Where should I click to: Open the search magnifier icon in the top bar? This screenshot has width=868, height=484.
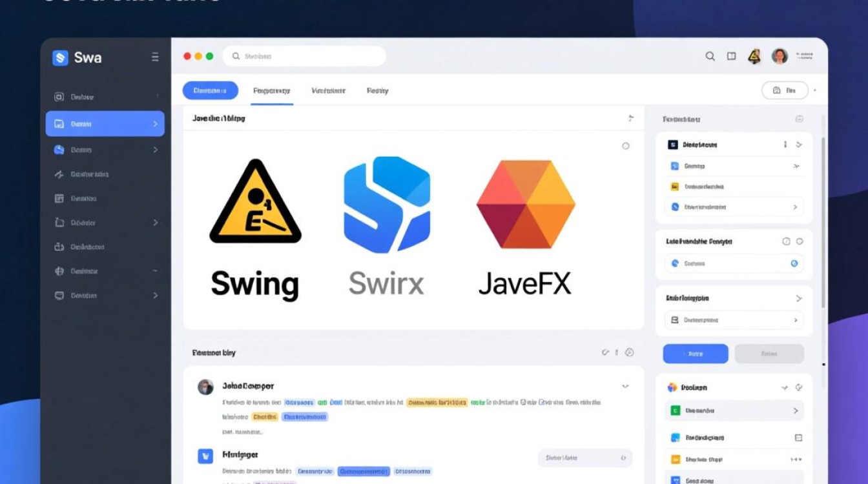[x=710, y=56]
